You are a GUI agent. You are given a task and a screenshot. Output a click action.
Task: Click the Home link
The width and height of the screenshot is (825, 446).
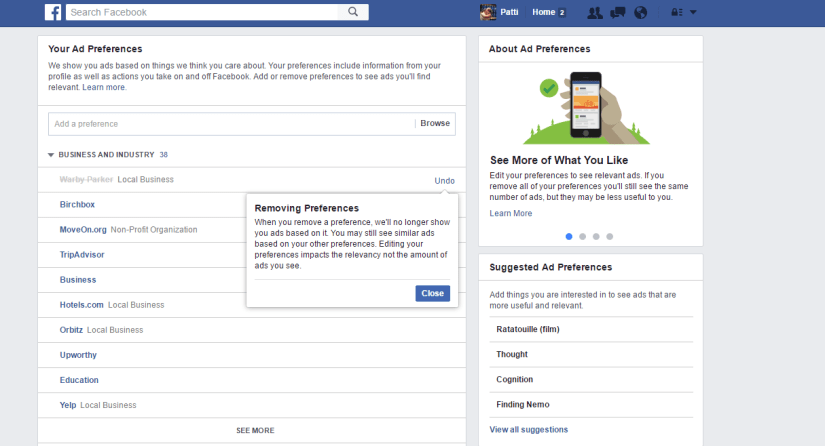click(x=544, y=12)
